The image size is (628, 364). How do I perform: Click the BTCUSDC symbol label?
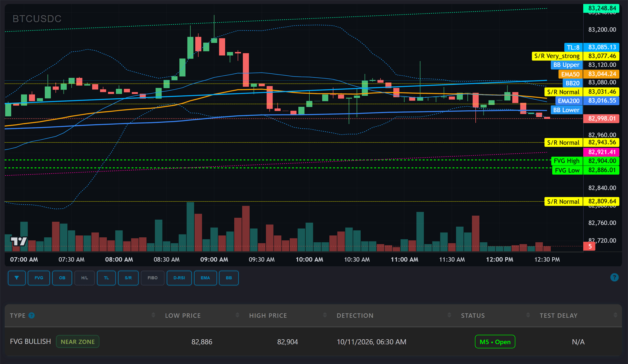(37, 19)
